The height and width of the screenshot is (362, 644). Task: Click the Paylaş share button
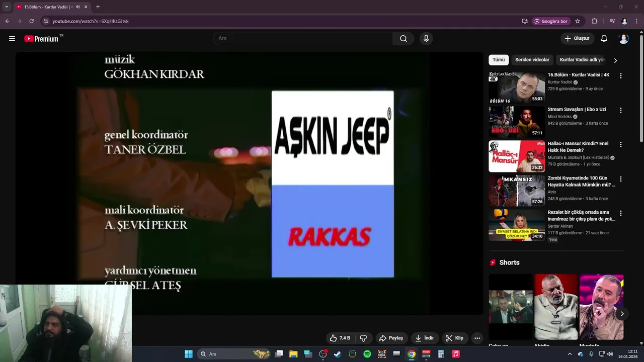(x=391, y=338)
